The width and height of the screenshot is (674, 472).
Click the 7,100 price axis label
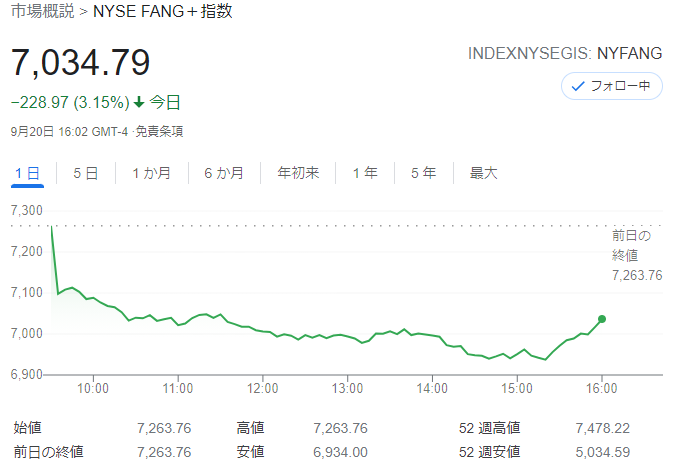[27, 293]
